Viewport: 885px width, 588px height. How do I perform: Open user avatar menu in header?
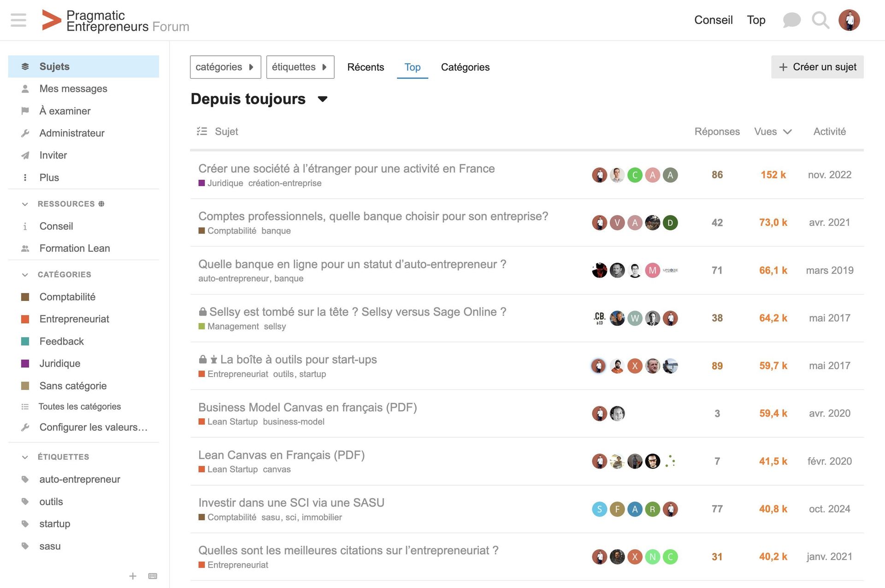849,20
